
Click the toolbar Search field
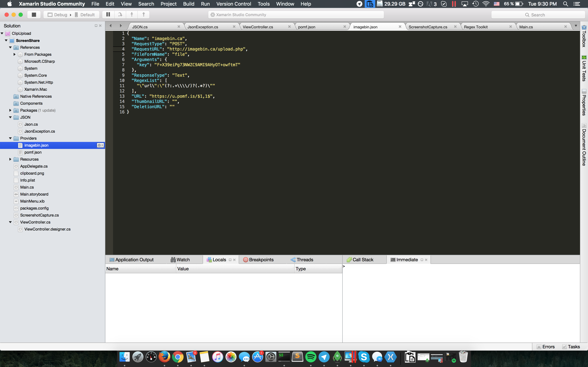538,15
